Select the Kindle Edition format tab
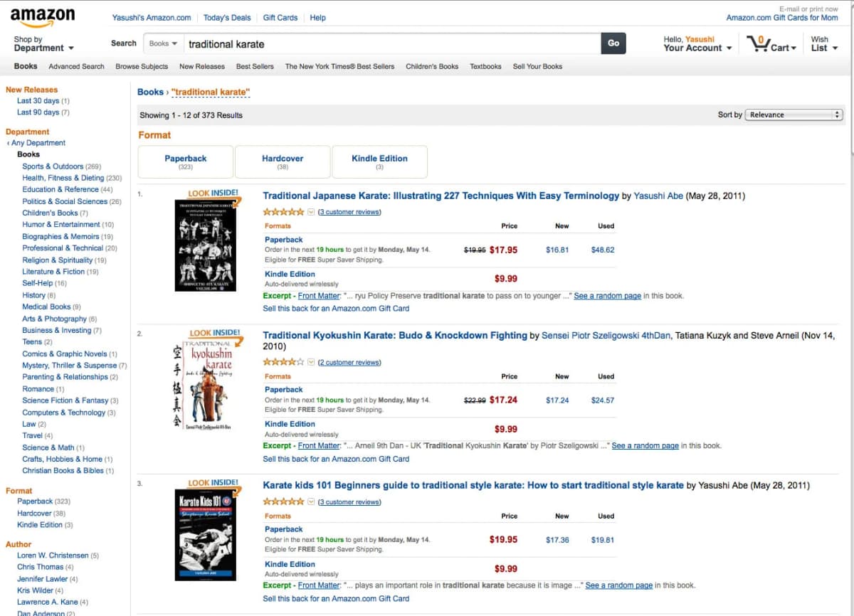Image resolution: width=854 pixels, height=616 pixels. 379,161
